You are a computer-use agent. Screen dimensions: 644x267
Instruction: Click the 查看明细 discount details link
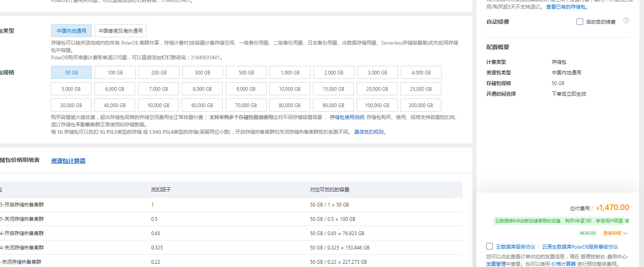point(612,233)
